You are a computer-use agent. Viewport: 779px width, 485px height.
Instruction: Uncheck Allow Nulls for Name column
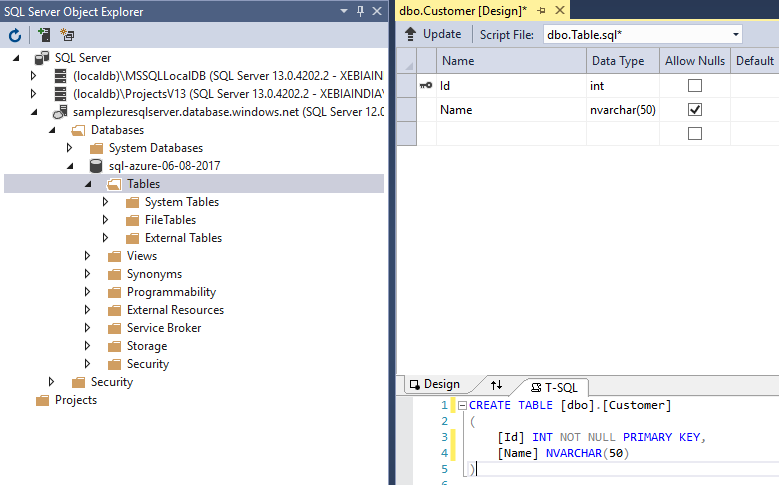[695, 109]
